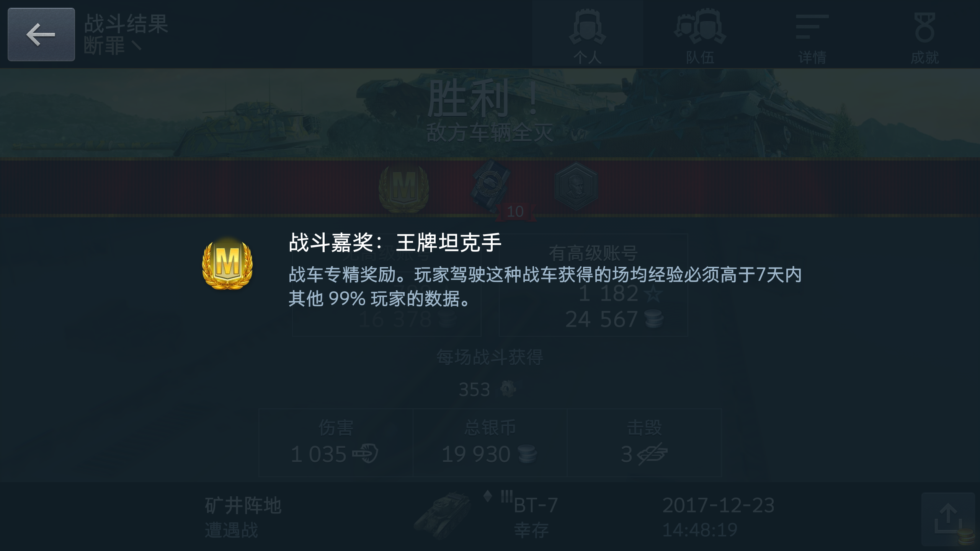Click the BT-7 vehicle name label
The image size is (980, 551).
tap(536, 505)
